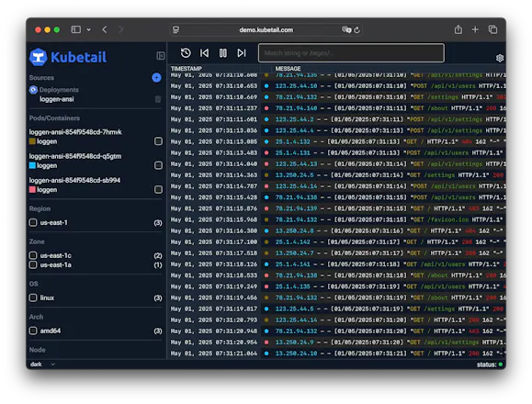Toggle loggen-ansi-854f9548cd-sb994 container checkbox
The height and width of the screenshot is (404, 532).
(x=158, y=189)
